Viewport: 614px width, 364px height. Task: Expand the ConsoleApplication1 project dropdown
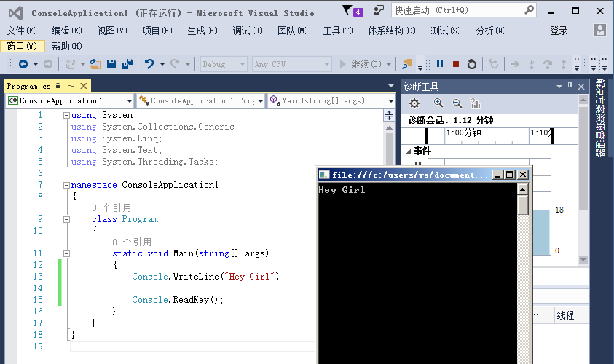pyautogui.click(x=129, y=101)
